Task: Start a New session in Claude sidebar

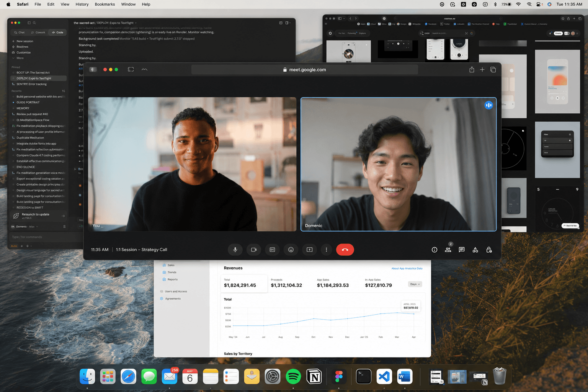Action: point(23,41)
